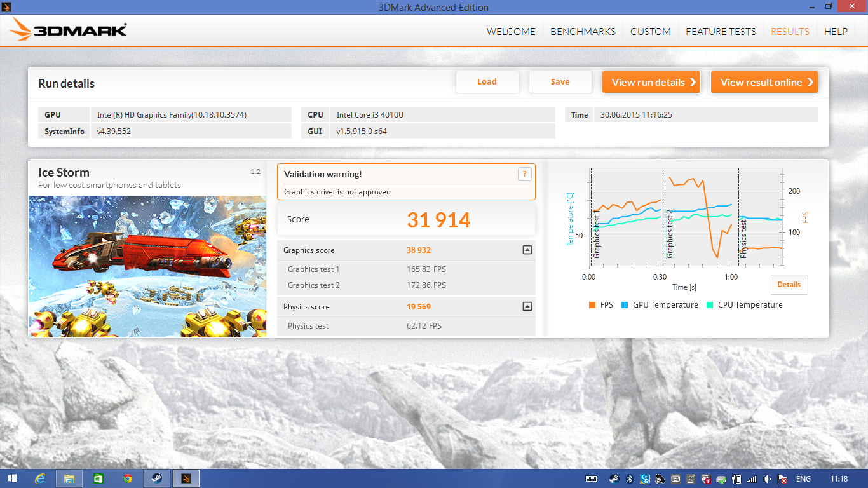Image resolution: width=868 pixels, height=488 pixels.
Task: Open File Explorer from the taskbar
Action: click(69, 478)
